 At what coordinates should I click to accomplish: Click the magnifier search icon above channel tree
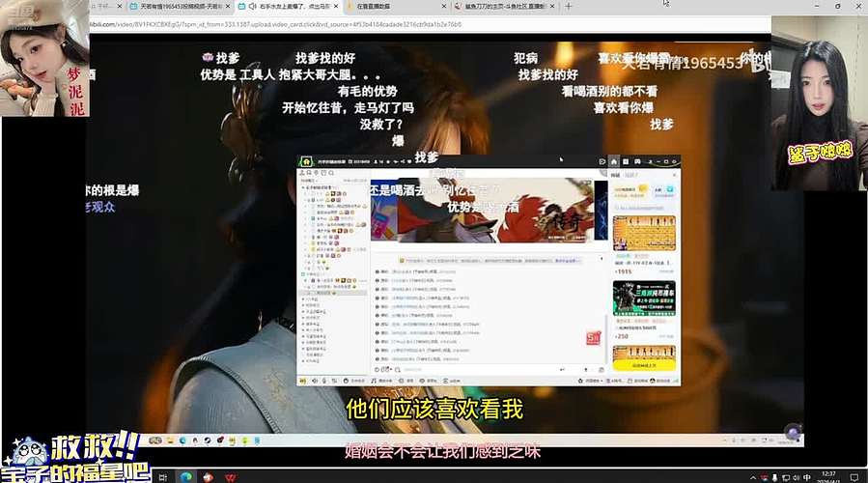point(331,173)
